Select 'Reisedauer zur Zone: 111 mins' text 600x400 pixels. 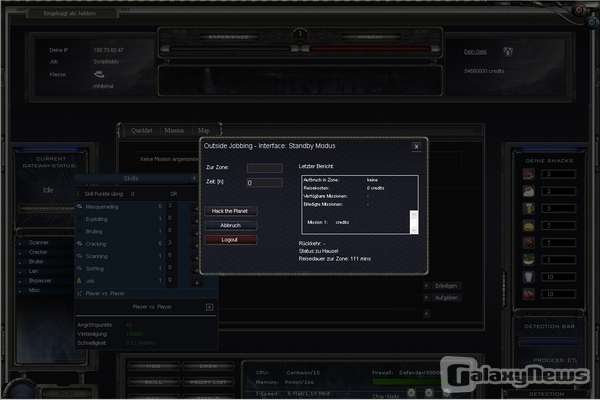pos(334,259)
